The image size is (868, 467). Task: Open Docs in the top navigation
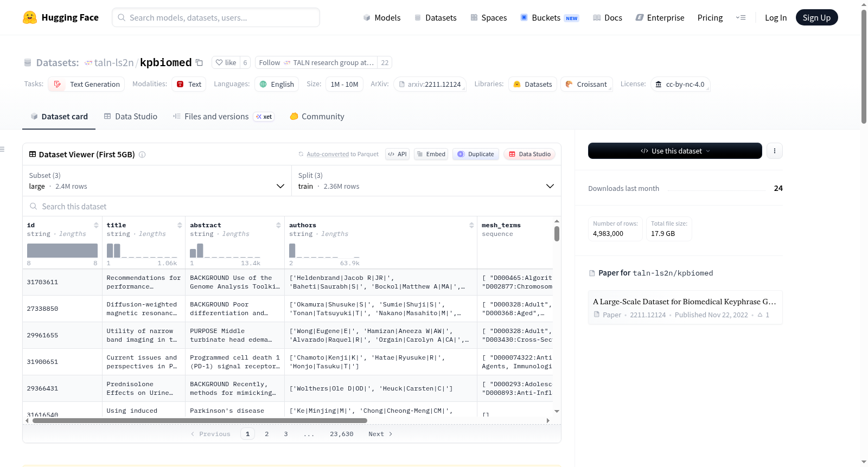(x=608, y=17)
